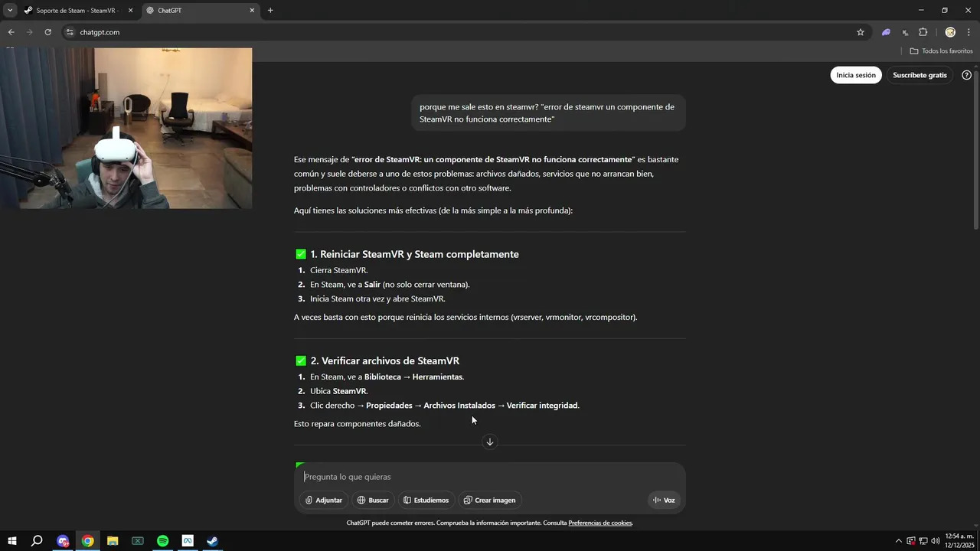980x551 pixels.
Task: Open the Chrome profile avatar
Action: (x=950, y=32)
